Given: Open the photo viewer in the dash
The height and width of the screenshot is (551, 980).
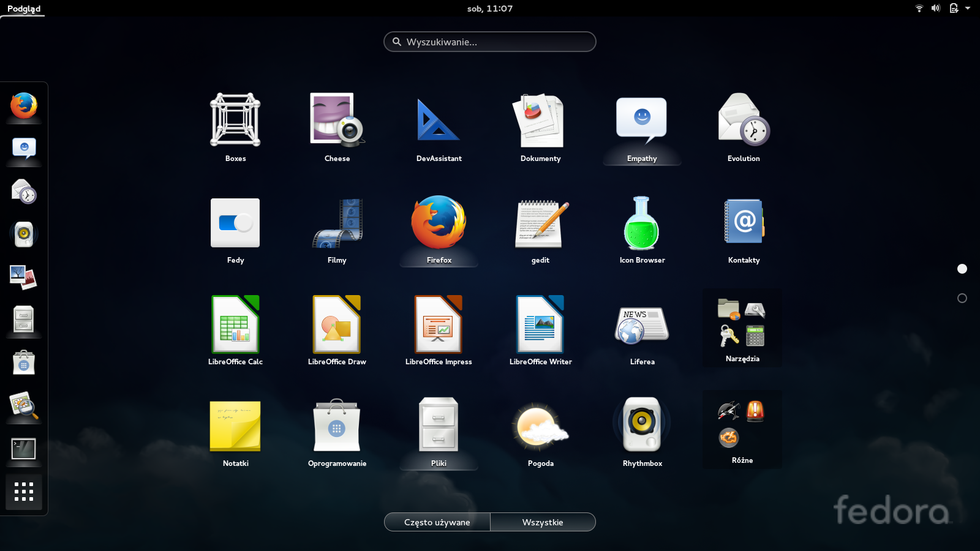Looking at the screenshot, I should coord(24,277).
